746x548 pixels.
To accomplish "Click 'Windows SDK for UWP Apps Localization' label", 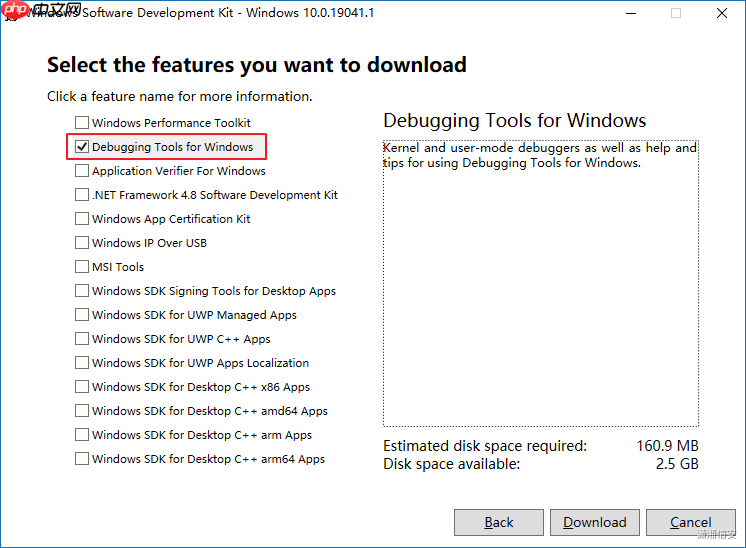I will (x=201, y=363).
